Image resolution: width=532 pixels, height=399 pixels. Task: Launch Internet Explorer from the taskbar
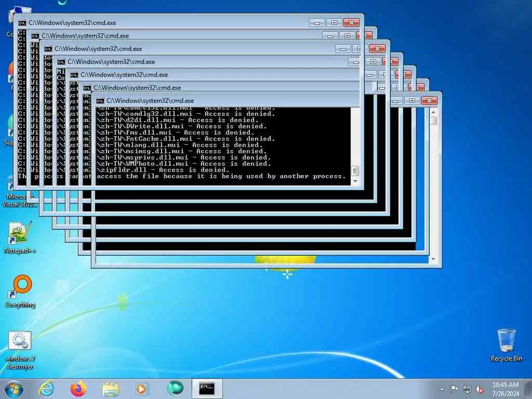pyautogui.click(x=46, y=389)
